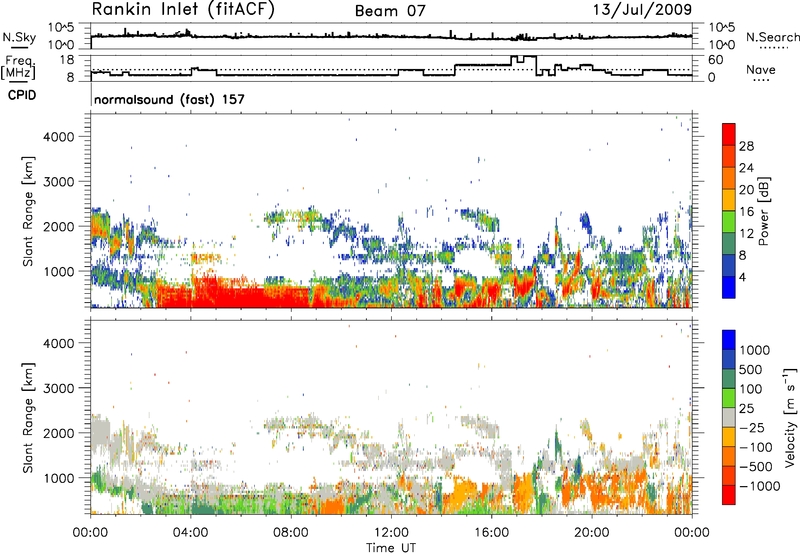
Task: Click the "Nave" legend label
Action: 761,70
